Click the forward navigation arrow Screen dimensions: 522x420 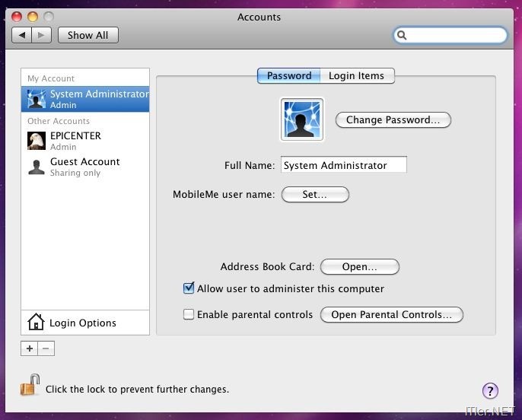click(x=41, y=35)
